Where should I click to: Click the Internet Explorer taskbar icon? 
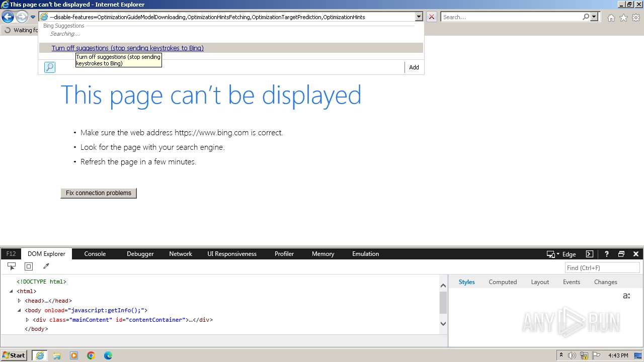[x=39, y=355]
